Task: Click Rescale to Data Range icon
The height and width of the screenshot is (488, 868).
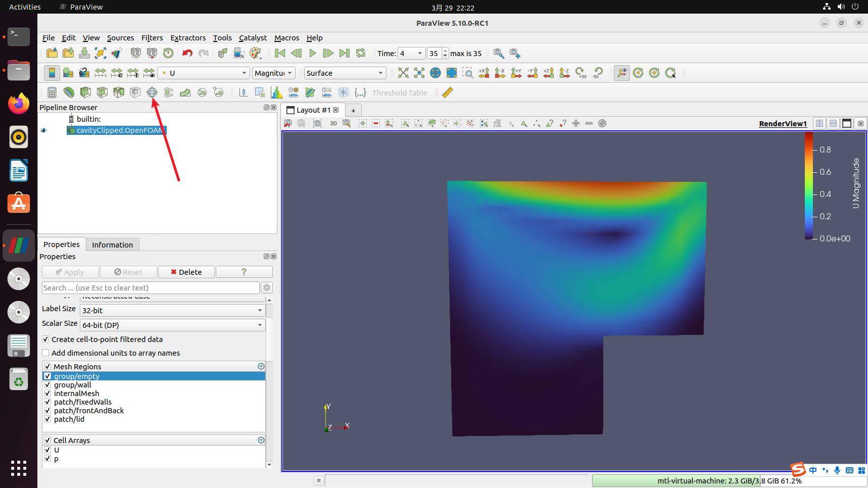Action: 101,73
